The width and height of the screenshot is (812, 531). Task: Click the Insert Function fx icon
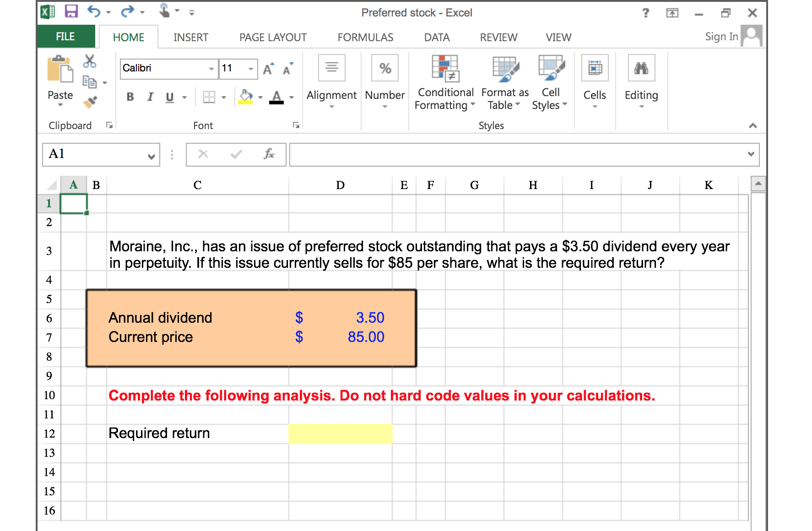(269, 154)
